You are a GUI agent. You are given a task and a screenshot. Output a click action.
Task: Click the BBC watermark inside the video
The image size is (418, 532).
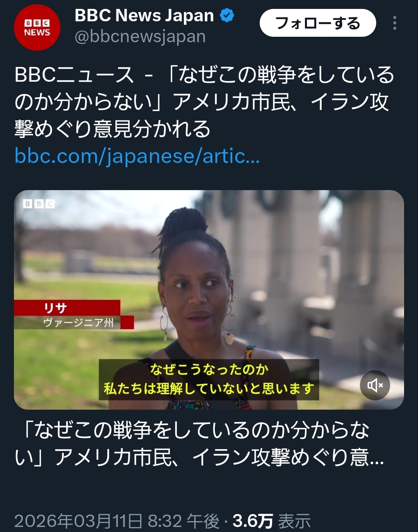tap(39, 204)
